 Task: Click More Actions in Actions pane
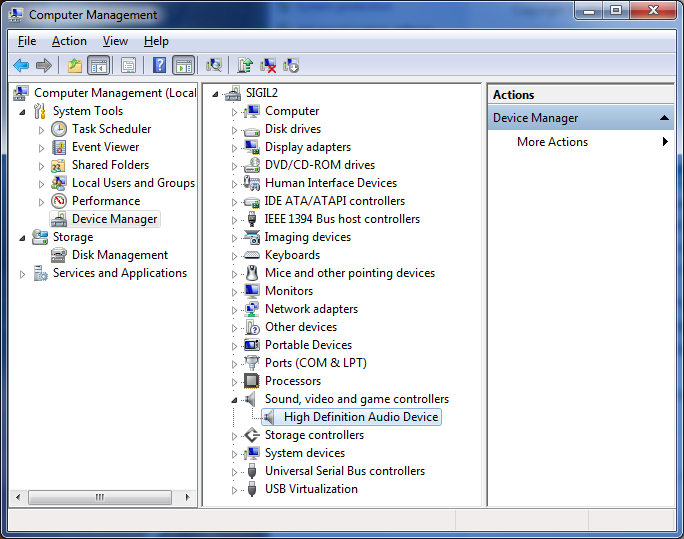coord(552,142)
